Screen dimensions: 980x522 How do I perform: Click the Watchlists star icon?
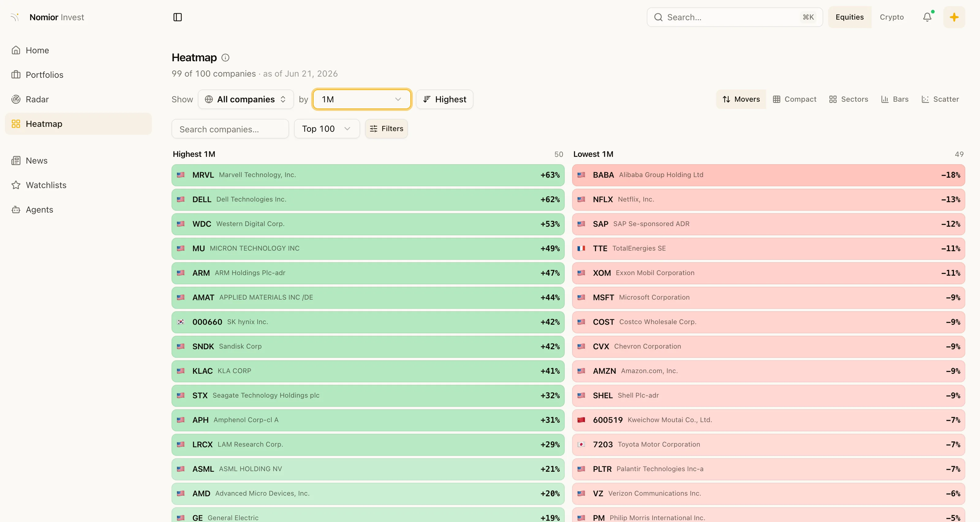[16, 185]
